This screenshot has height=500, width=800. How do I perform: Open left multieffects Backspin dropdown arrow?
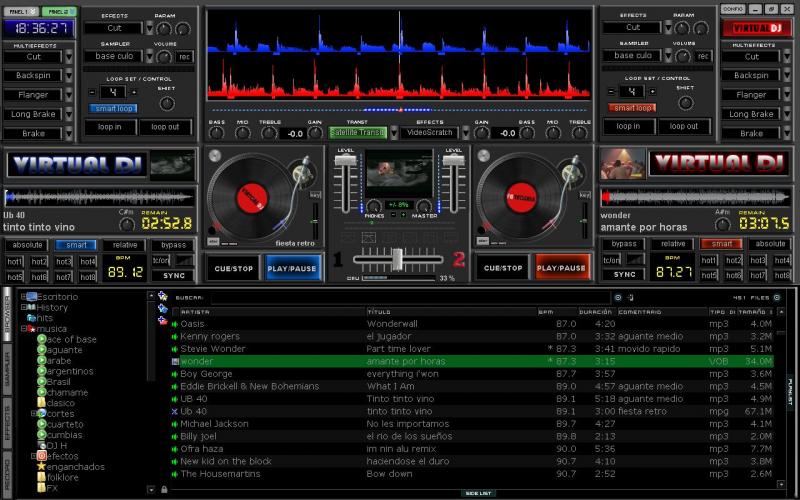pyautogui.click(x=69, y=76)
